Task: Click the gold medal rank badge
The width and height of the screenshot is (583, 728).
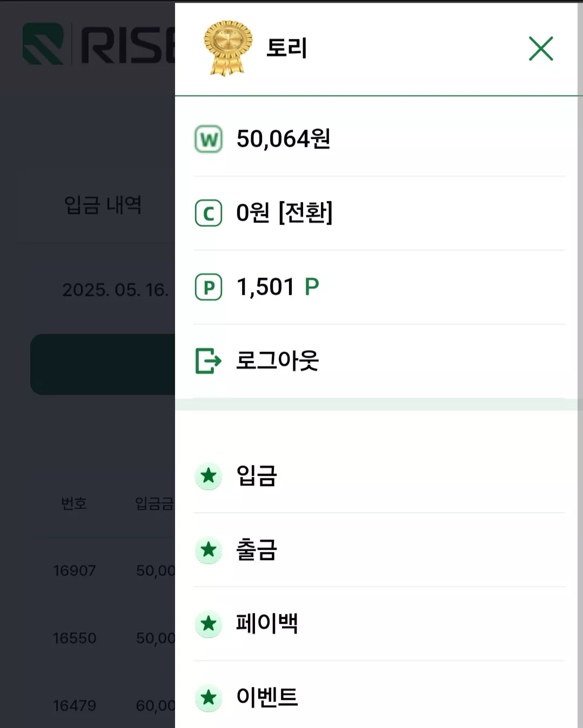Action: pyautogui.click(x=227, y=48)
